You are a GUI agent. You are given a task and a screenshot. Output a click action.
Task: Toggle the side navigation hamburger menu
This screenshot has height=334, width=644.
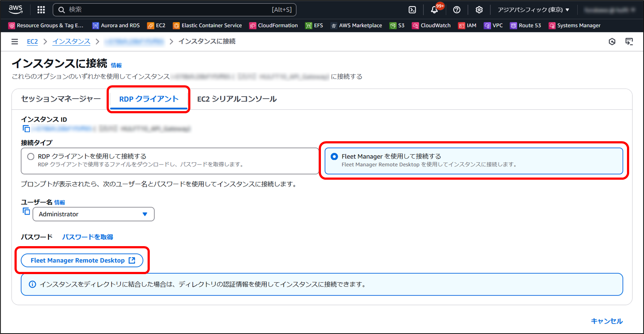(15, 41)
